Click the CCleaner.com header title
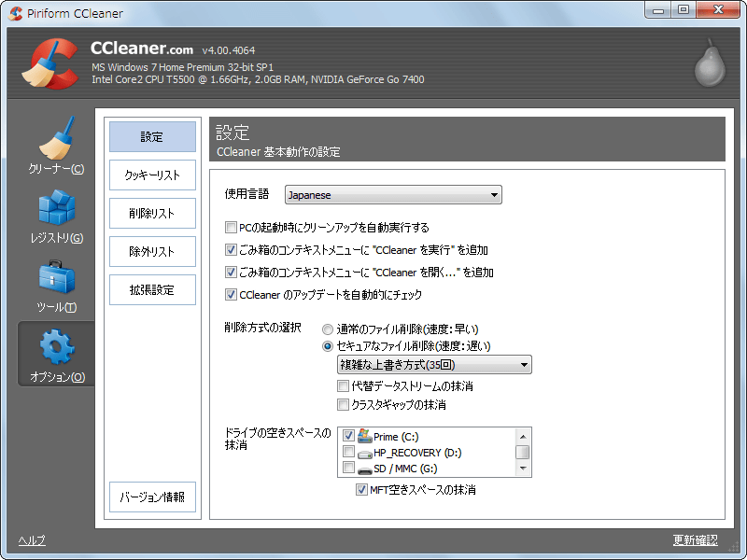Screen dimensions: 747x560 tap(142, 49)
